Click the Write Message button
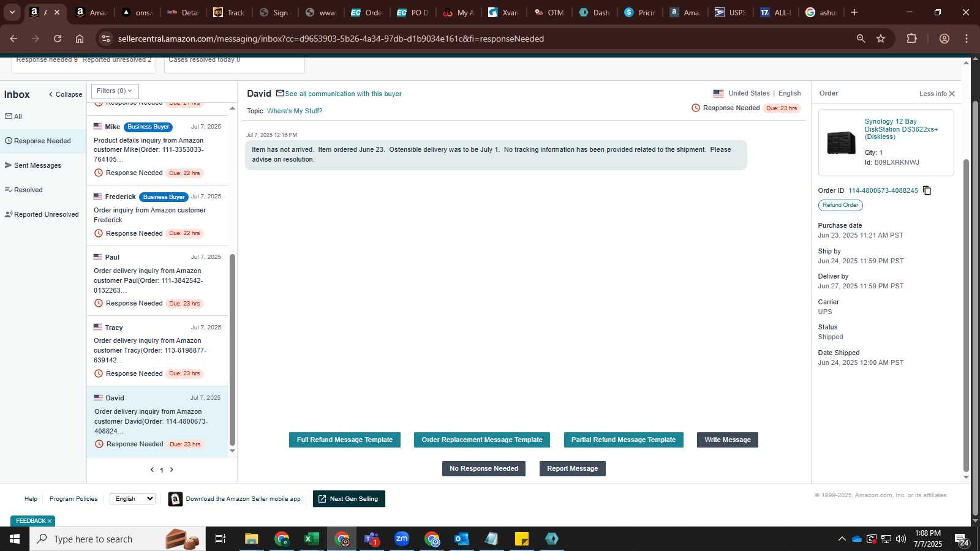Screen dimensions: 980x551 coord(728,440)
